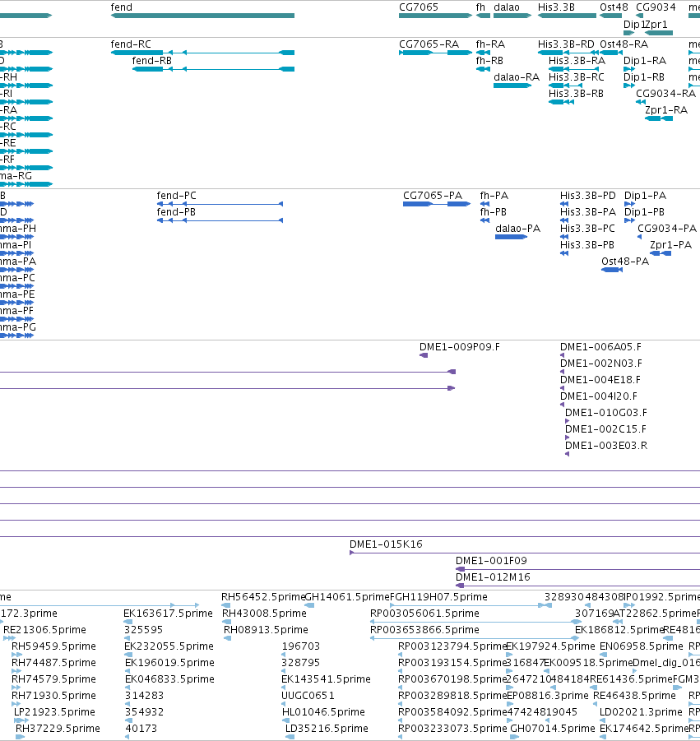Click EST RH59459.5prime
The image size is (700, 741).
17,655
